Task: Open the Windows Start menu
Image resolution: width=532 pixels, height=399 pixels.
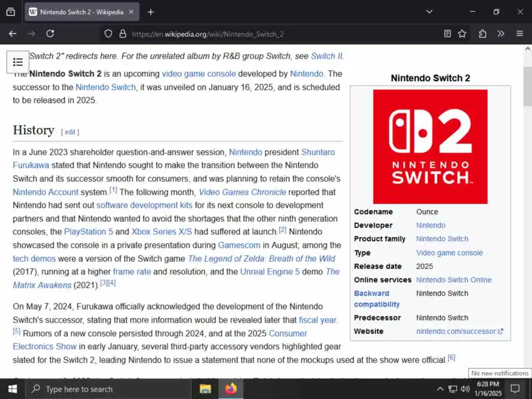Action: click(12, 389)
